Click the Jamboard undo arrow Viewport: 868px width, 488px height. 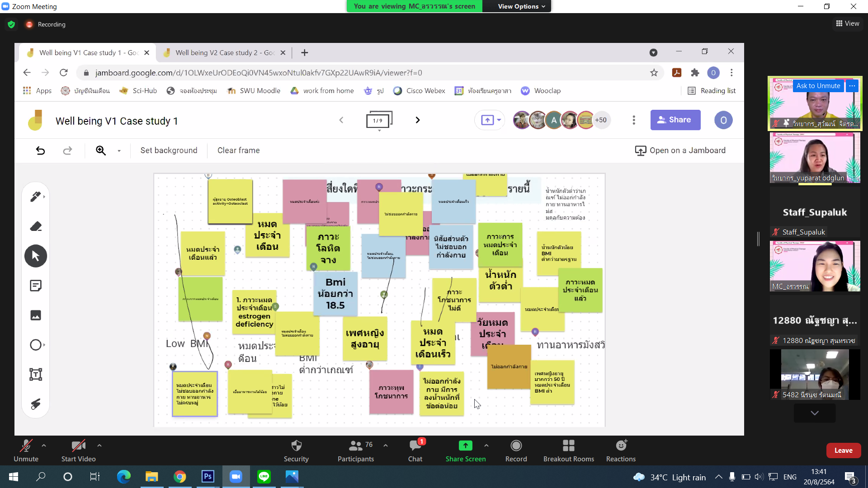point(40,150)
